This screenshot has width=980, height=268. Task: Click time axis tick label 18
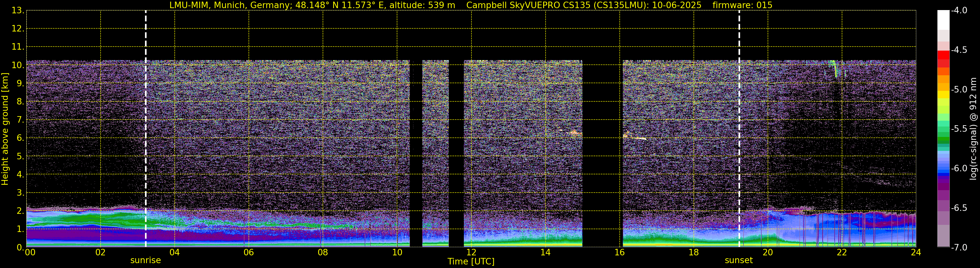[x=694, y=252]
